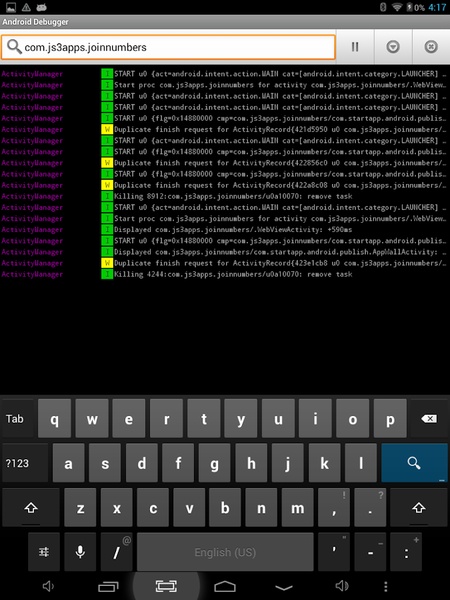Click the search field containing com.js3apps.joinnumbers
The height and width of the screenshot is (600, 450).
168,47
